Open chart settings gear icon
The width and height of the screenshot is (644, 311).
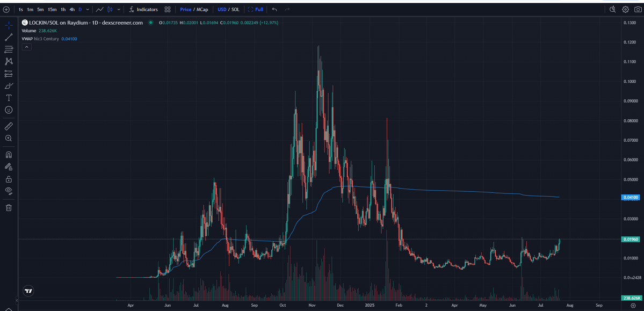tap(626, 9)
